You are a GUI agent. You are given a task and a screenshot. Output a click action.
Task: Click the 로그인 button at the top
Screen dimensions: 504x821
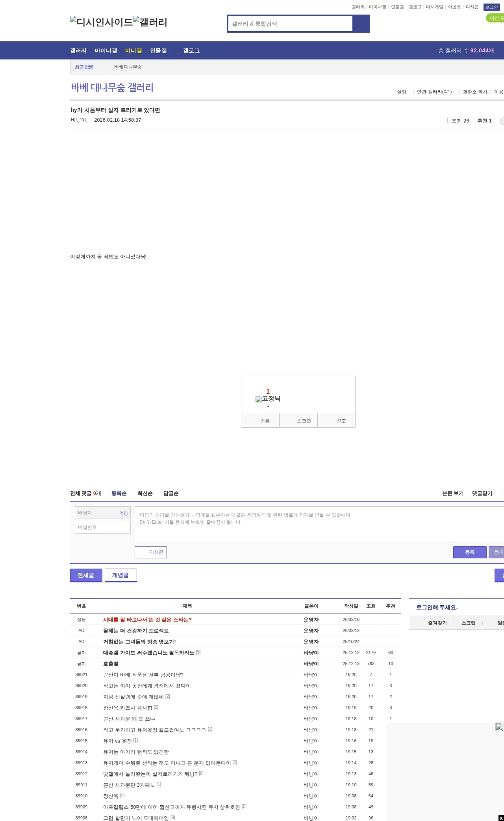click(x=491, y=7)
